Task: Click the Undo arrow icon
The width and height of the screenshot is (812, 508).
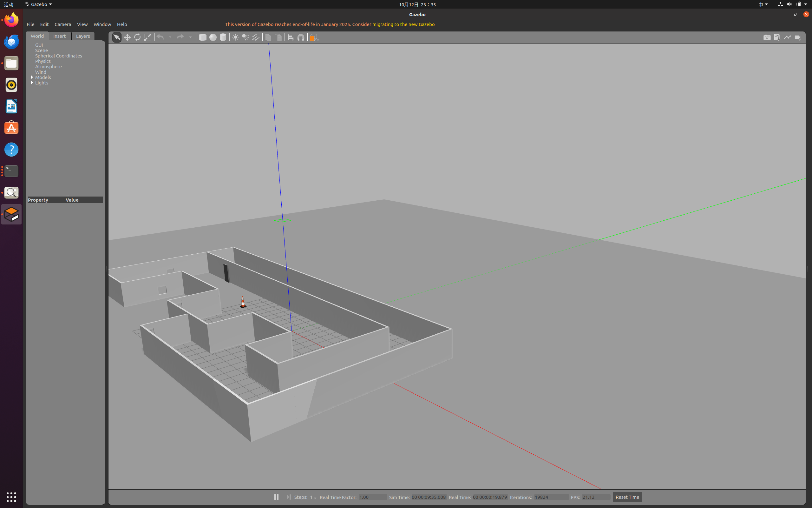Action: pyautogui.click(x=160, y=37)
